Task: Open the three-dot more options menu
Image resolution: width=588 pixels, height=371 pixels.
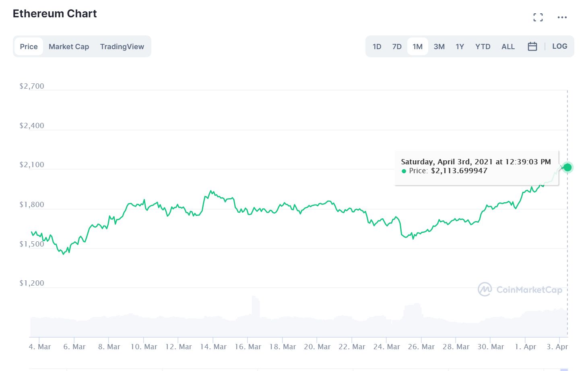Action: click(562, 17)
